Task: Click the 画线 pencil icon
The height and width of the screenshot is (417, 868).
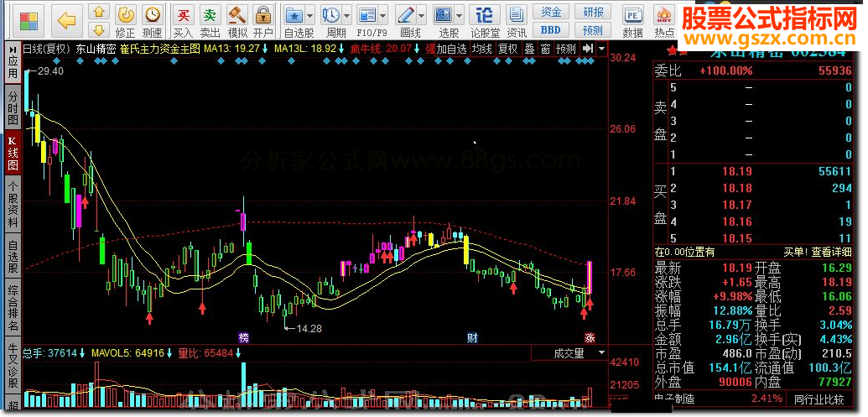Action: (406, 15)
